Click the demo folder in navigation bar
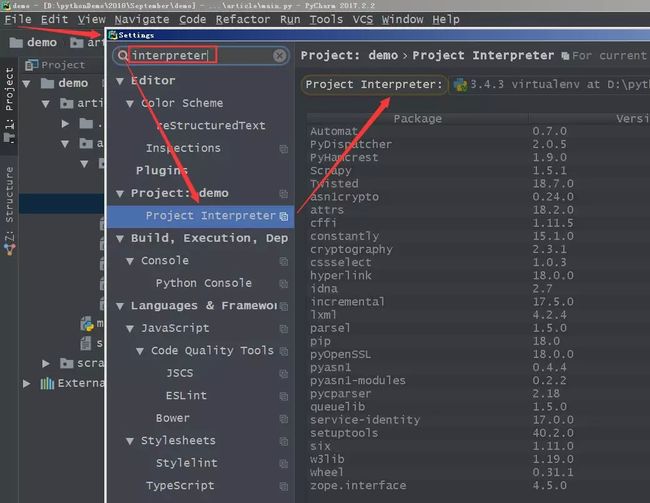650x503 pixels. click(33, 43)
